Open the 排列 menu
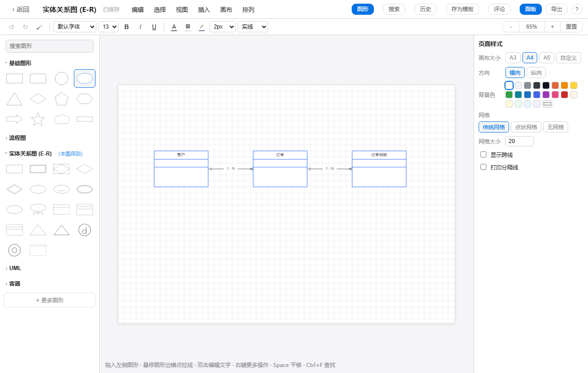The height and width of the screenshot is (373, 588). (x=248, y=9)
